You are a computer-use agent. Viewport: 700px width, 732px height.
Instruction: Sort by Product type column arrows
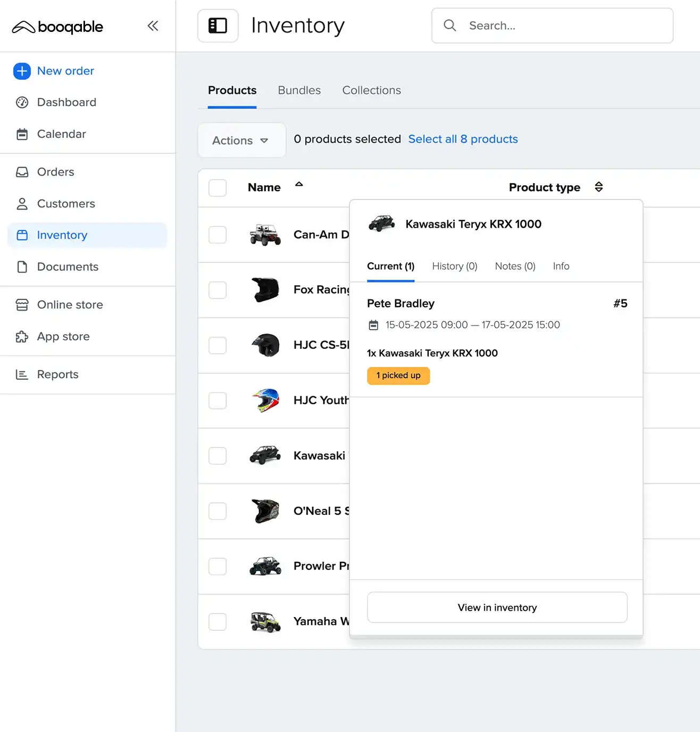(x=598, y=187)
